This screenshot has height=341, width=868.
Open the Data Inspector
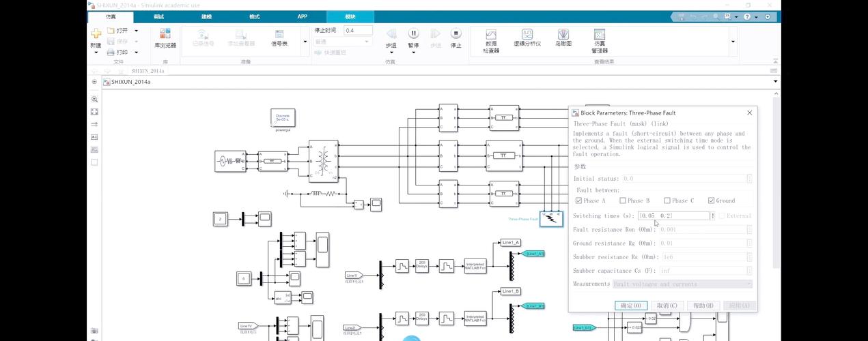point(491,41)
